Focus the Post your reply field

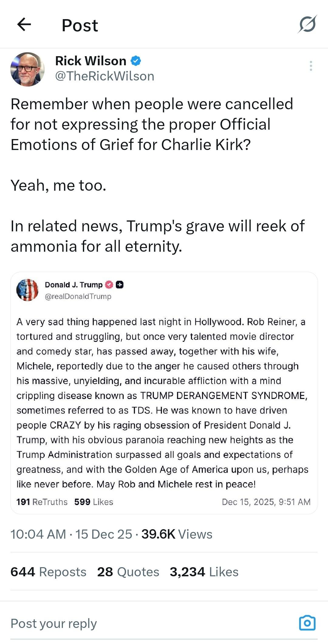[121, 623]
